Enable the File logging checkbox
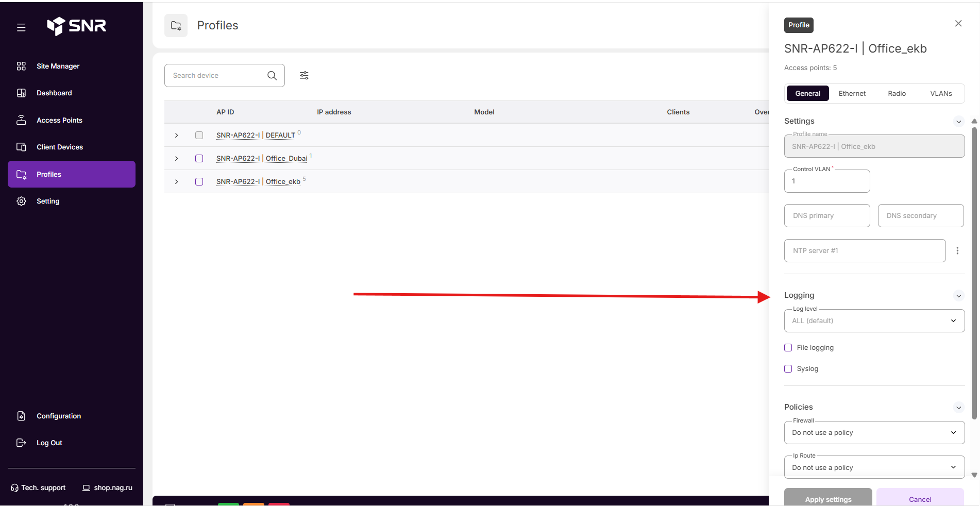Image resolution: width=980 pixels, height=506 pixels. pos(788,347)
